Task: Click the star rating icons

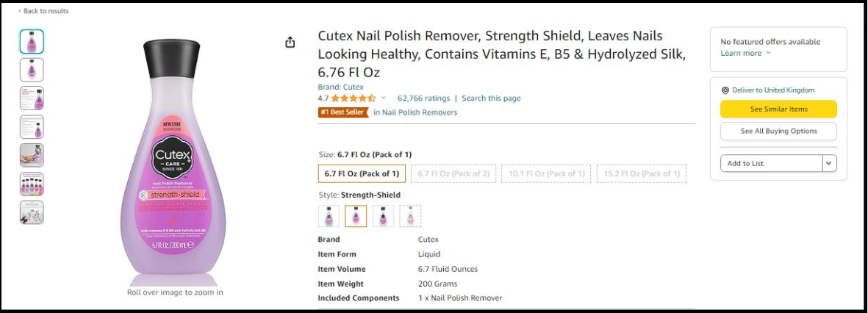Action: (x=354, y=98)
